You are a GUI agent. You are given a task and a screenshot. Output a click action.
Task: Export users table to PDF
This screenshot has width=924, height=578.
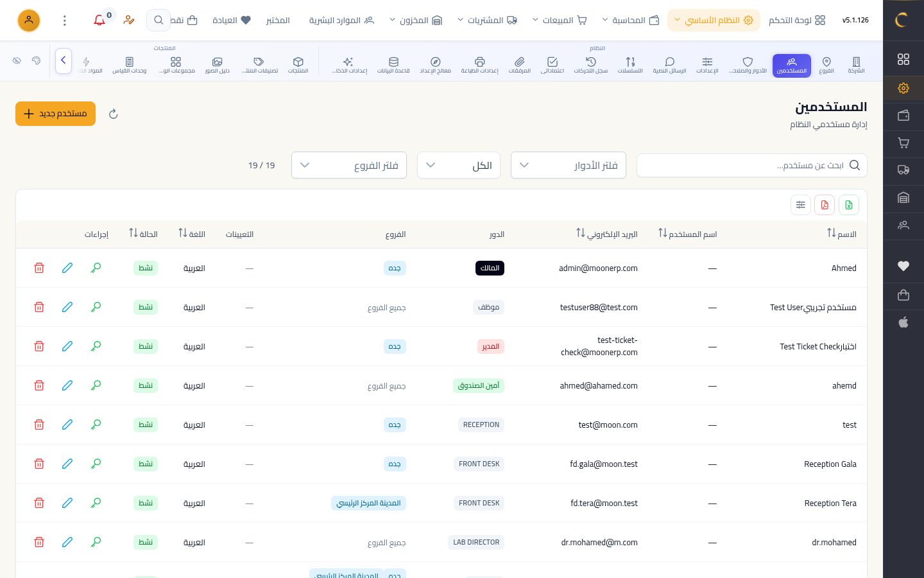tap(825, 205)
